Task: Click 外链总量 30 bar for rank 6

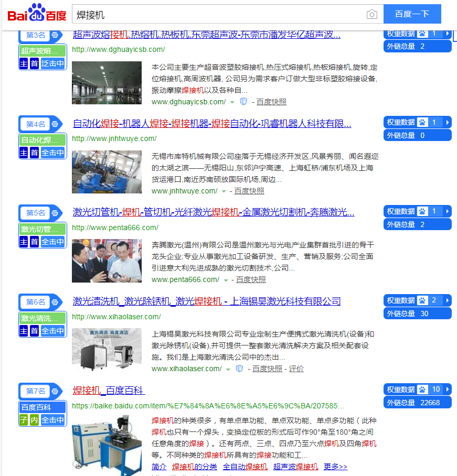Action: 418,313
